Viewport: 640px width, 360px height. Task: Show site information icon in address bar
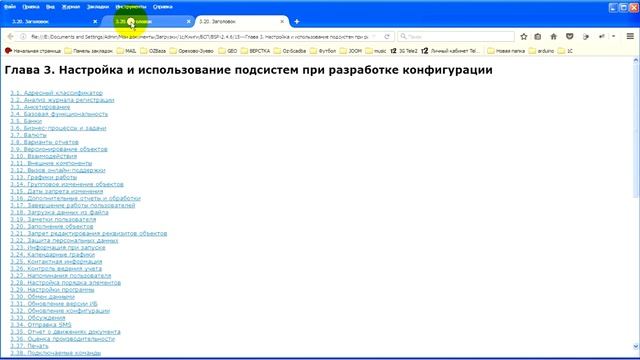point(23,37)
